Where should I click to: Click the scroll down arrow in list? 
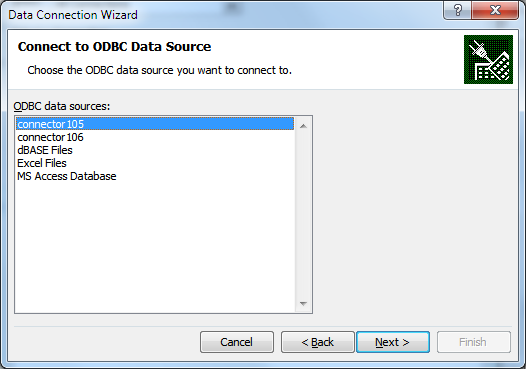303,304
